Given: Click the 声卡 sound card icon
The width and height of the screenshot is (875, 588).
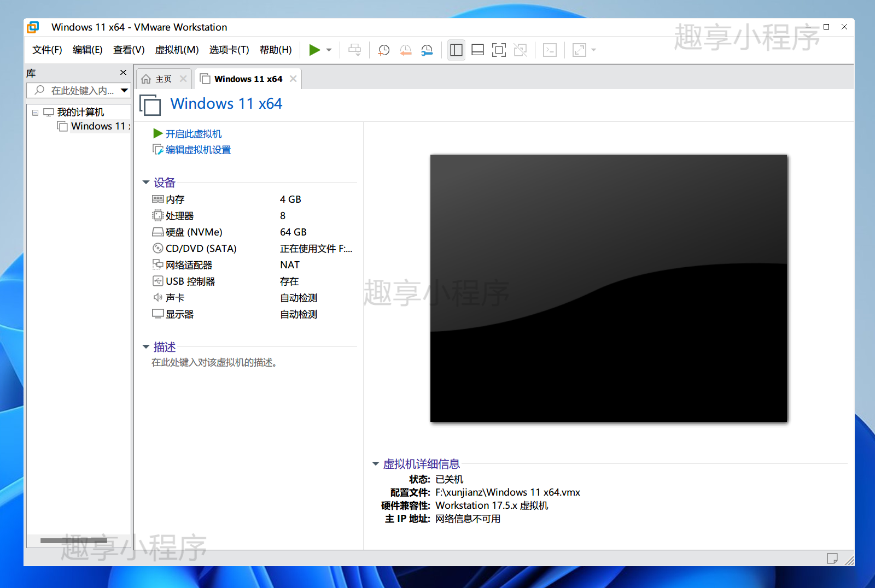Looking at the screenshot, I should 158,298.
